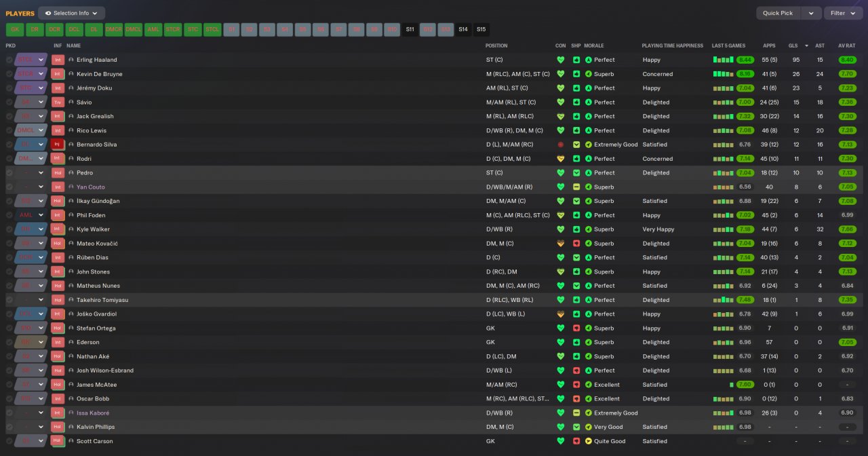Screen dimensions: 868x456
Task: Open Erling Haaland's player name link
Action: click(96, 60)
